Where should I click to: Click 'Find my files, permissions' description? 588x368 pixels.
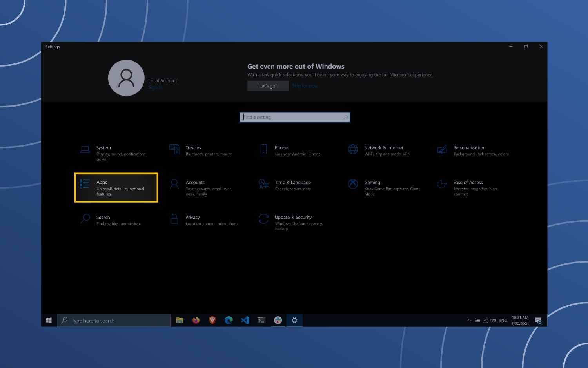point(119,224)
